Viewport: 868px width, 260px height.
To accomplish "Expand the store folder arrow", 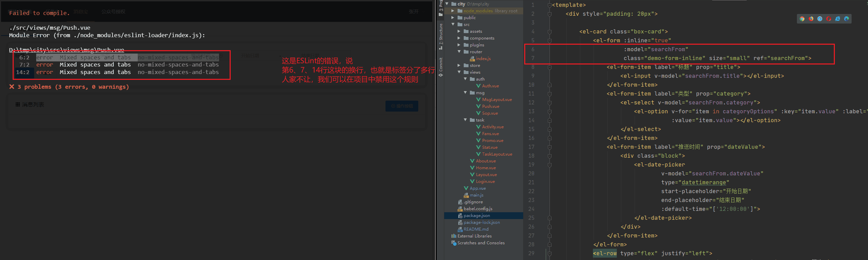I will [x=459, y=66].
